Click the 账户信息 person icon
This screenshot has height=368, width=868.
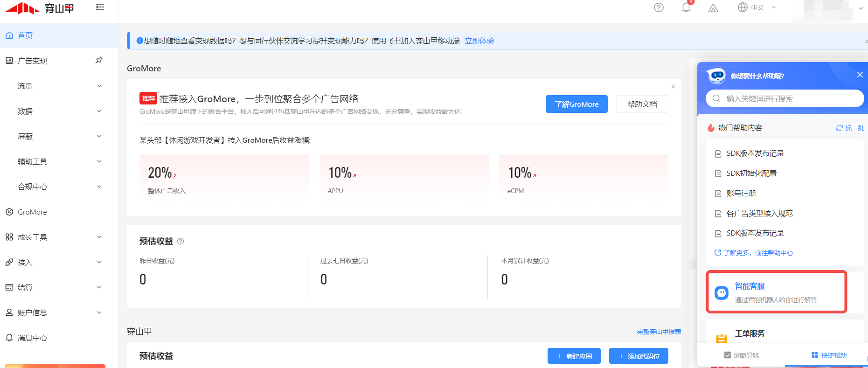pos(9,312)
